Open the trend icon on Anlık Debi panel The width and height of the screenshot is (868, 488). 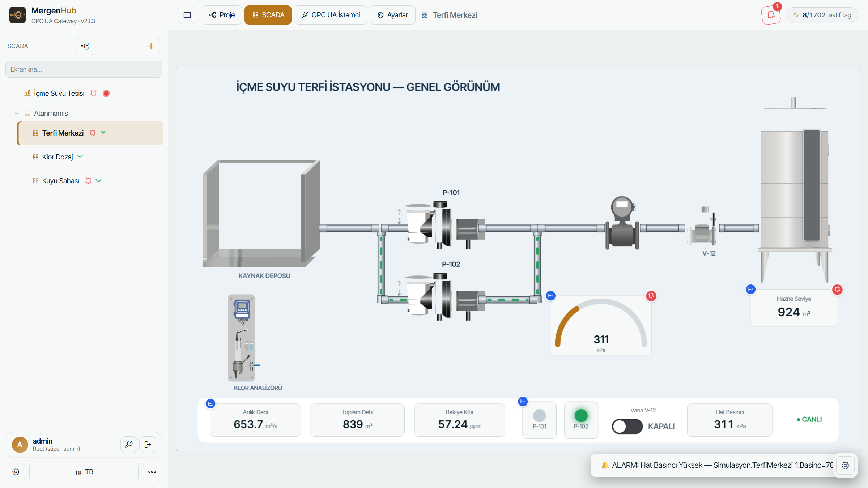[x=210, y=403]
